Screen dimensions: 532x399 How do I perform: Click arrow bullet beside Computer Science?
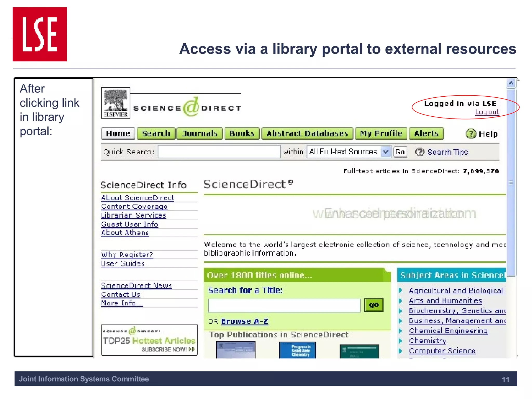[400, 351]
